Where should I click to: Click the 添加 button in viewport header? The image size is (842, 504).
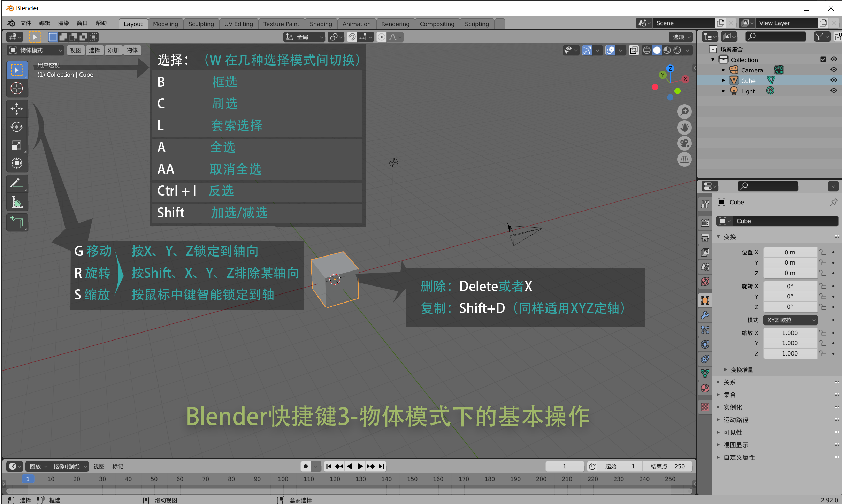[113, 50]
